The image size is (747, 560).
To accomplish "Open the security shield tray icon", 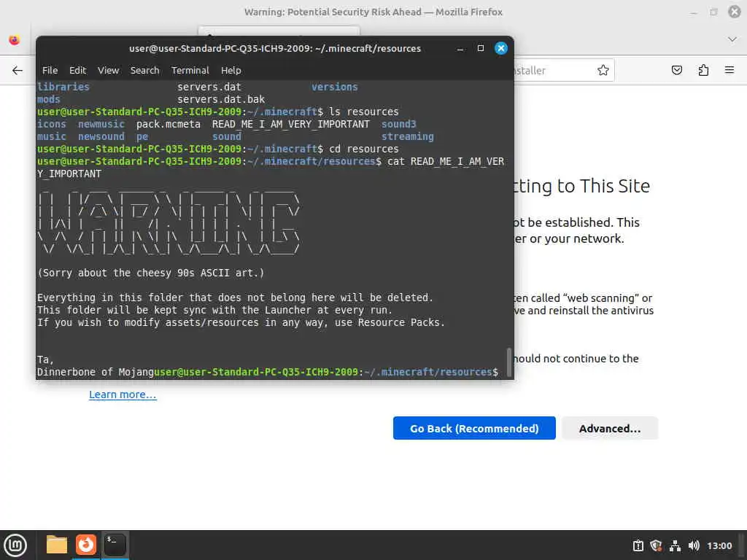I will [x=656, y=545].
